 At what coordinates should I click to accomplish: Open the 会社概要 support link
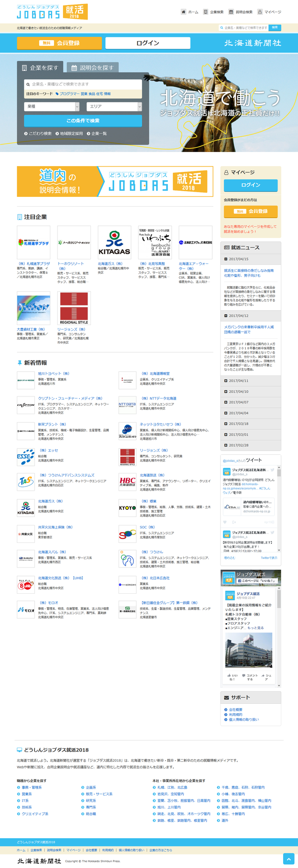tap(236, 709)
